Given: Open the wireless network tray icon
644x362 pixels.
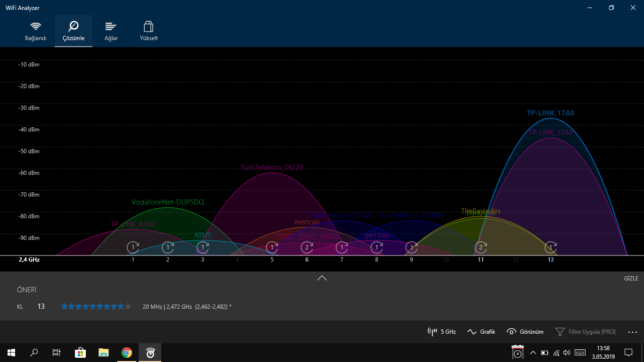Looking at the screenshot, I should pyautogui.click(x=556, y=353).
